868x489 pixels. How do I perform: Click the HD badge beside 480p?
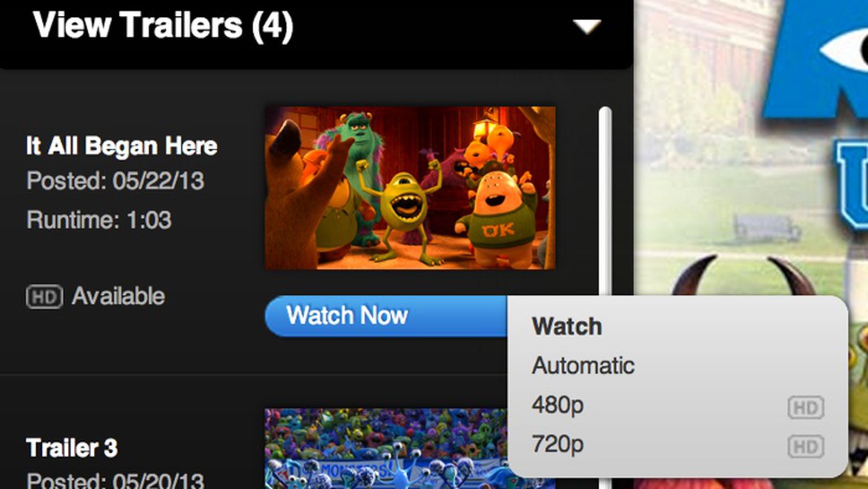806,408
